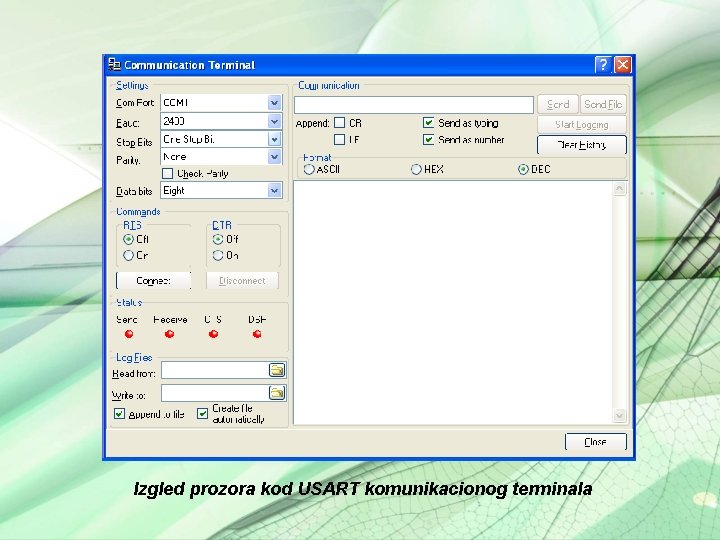The width and height of the screenshot is (720, 540).
Task: Click the Receive status red indicator
Action: point(169,334)
